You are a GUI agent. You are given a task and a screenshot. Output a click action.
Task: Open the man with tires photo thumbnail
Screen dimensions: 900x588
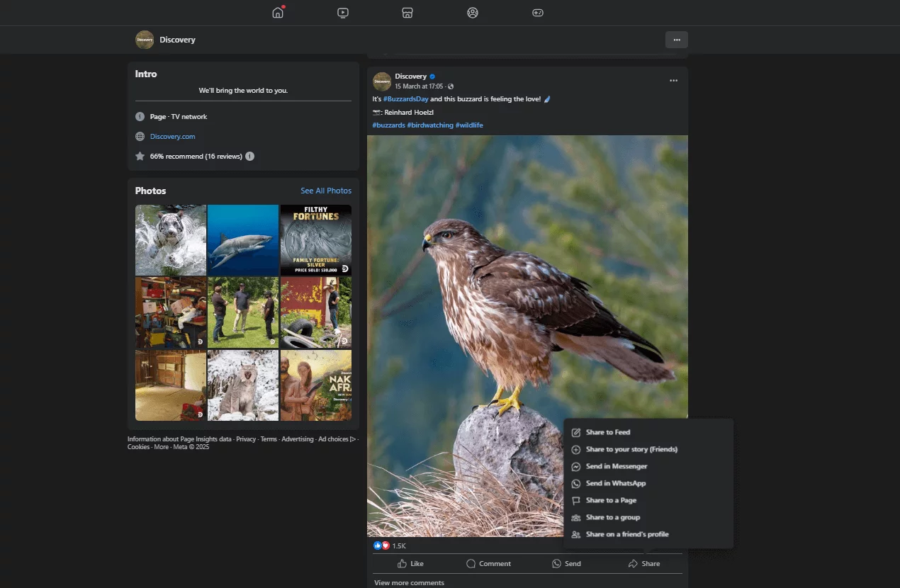pyautogui.click(x=316, y=312)
